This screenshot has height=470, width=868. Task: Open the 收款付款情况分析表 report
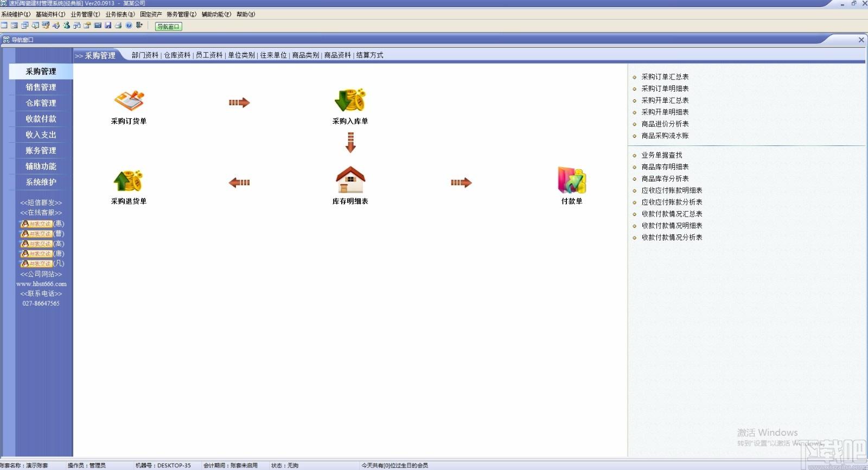672,238
